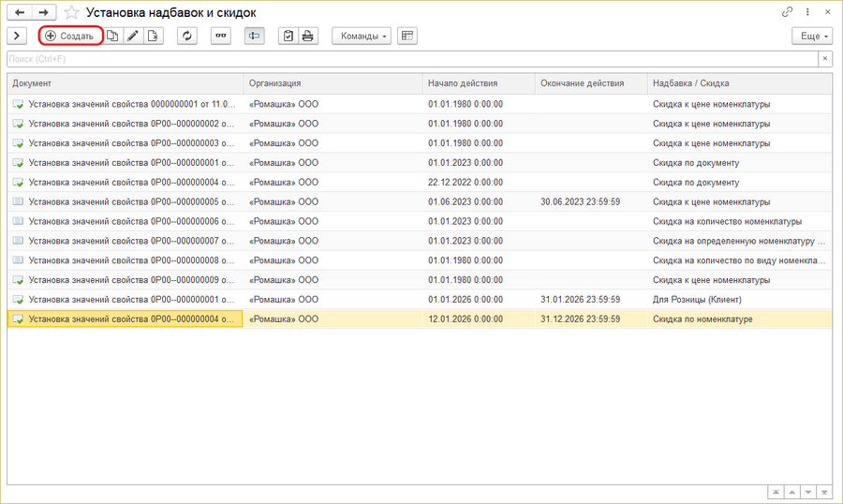This screenshot has width=843, height=504.
Task: Open the view icon with glasses
Action: click(x=221, y=36)
